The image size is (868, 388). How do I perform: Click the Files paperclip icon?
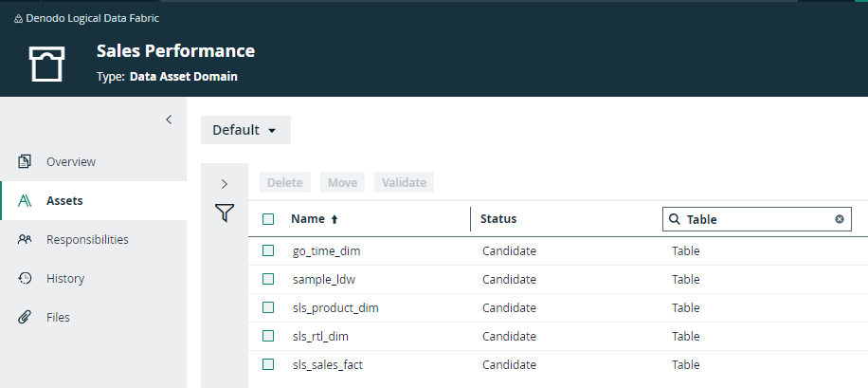pyautogui.click(x=25, y=317)
